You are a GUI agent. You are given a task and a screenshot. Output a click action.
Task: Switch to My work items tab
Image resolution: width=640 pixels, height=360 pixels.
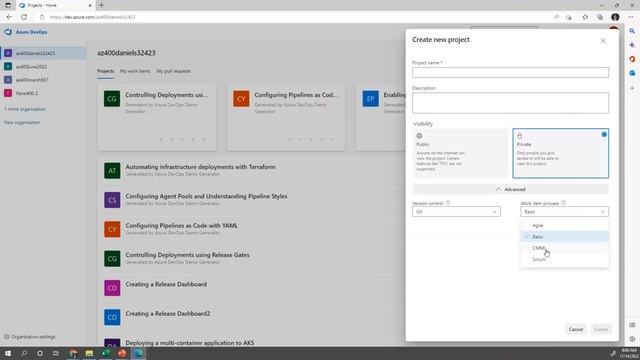tap(135, 71)
